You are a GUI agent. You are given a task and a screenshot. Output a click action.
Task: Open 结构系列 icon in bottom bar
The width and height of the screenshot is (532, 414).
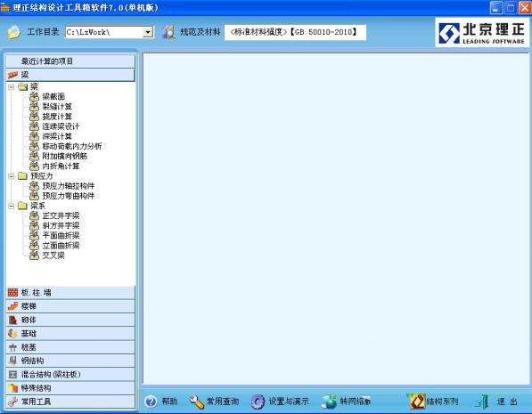click(x=417, y=402)
